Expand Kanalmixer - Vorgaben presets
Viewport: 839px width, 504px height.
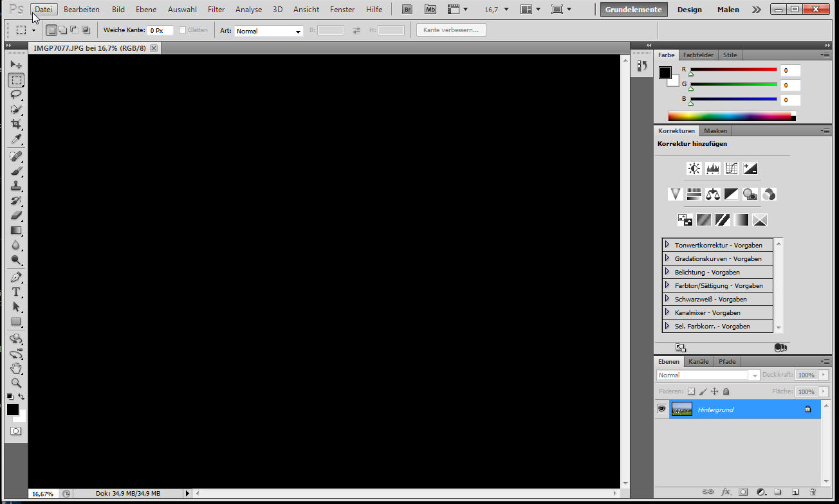coord(667,312)
